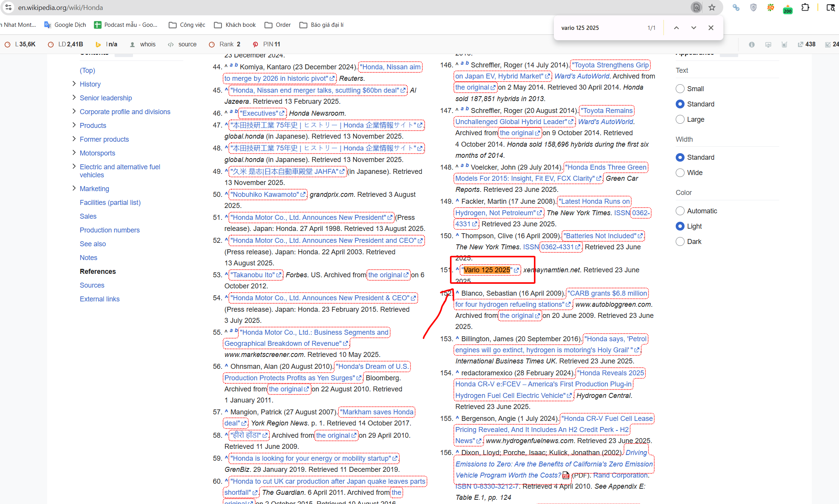Select Light color mode
The image size is (839, 504).
(680, 226)
